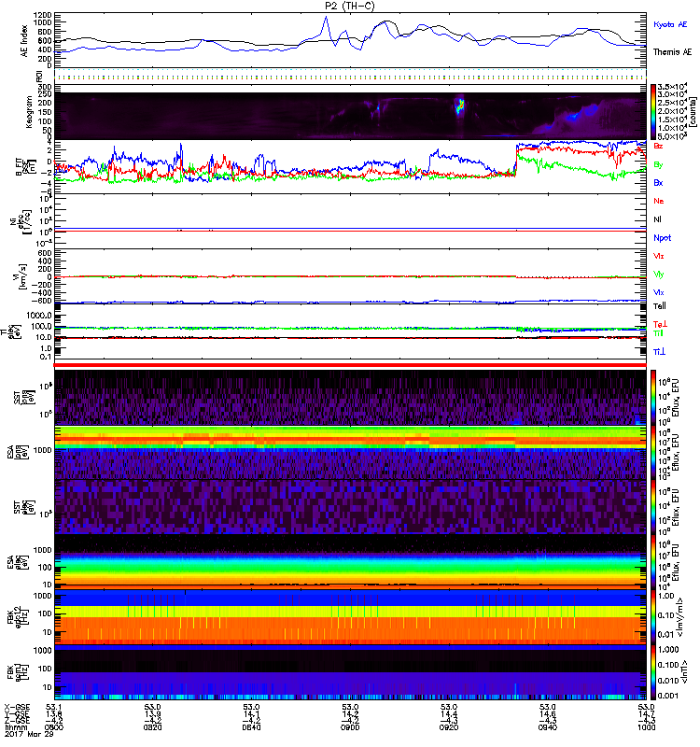Click the '-600' tick on Vi axis

(x=42, y=301)
